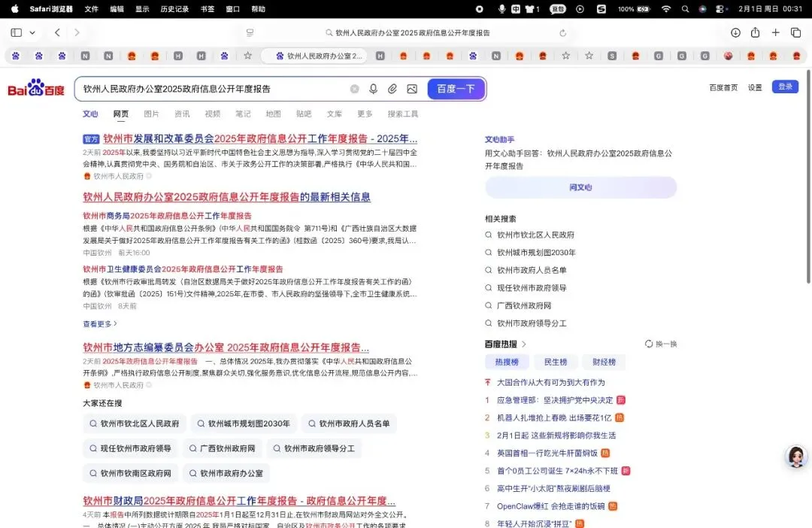Viewport: 812px width, 528px height.
Task: Open the Share menu in Safari toolbar
Action: (x=755, y=32)
